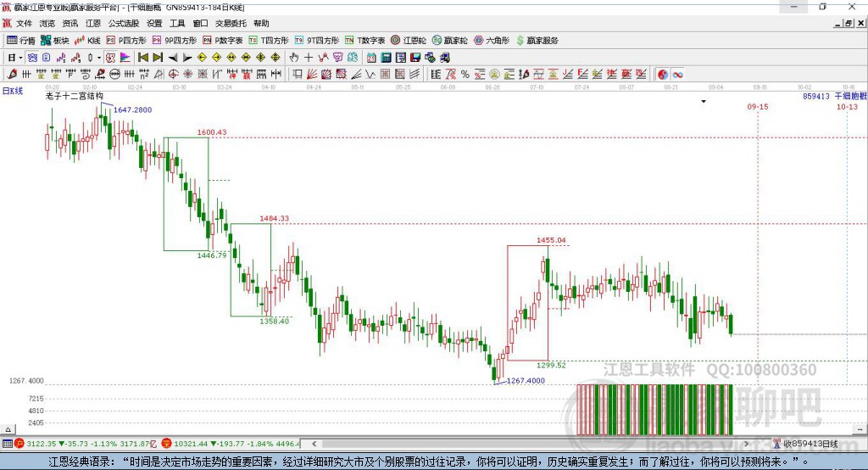
Task: Click the 1299.52 green level label
Action: click(x=551, y=366)
